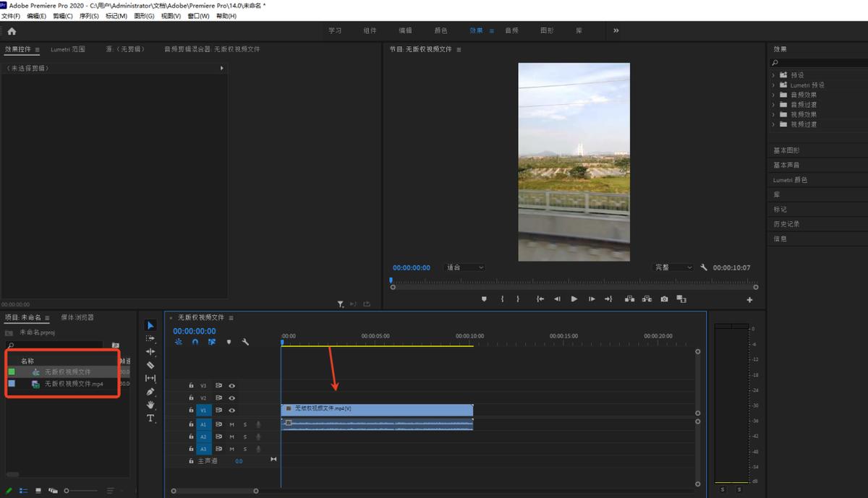Choose the Hand tool
This screenshot has width=868, height=498.
[150, 405]
